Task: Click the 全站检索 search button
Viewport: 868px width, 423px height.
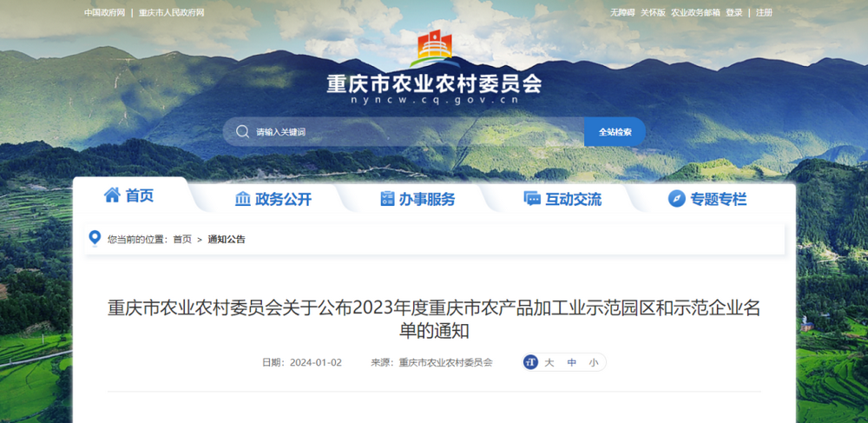Action: [615, 132]
